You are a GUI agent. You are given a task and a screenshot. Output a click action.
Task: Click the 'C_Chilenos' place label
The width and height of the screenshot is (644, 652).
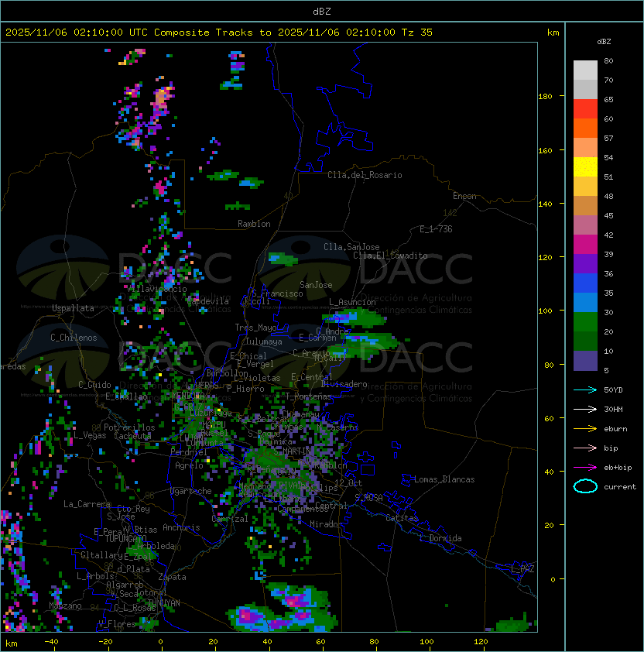74,338
